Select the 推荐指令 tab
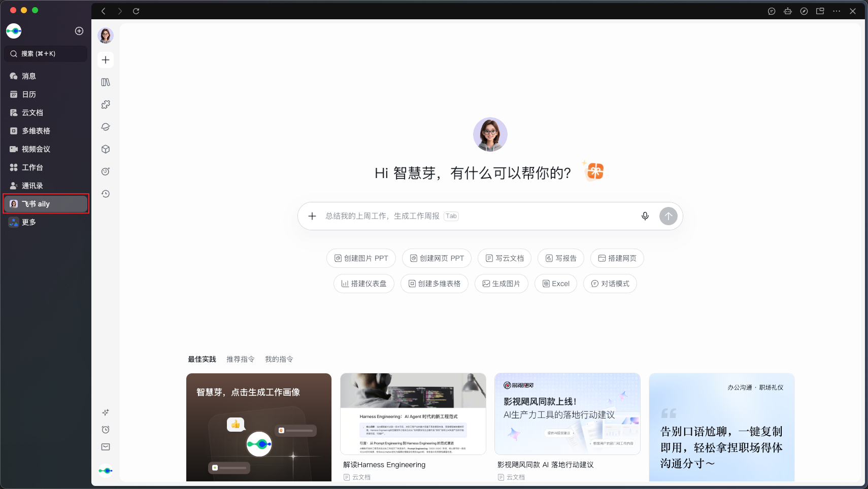The height and width of the screenshot is (489, 868). 241,359
